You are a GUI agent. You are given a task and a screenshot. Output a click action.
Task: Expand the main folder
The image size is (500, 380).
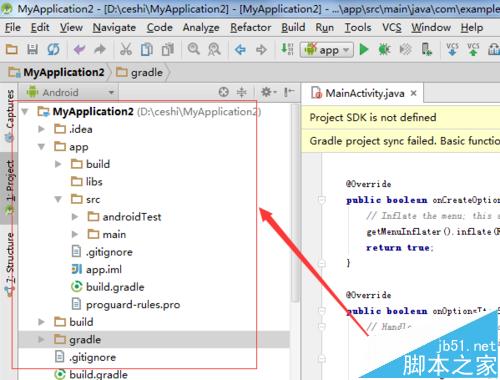pyautogui.click(x=75, y=234)
